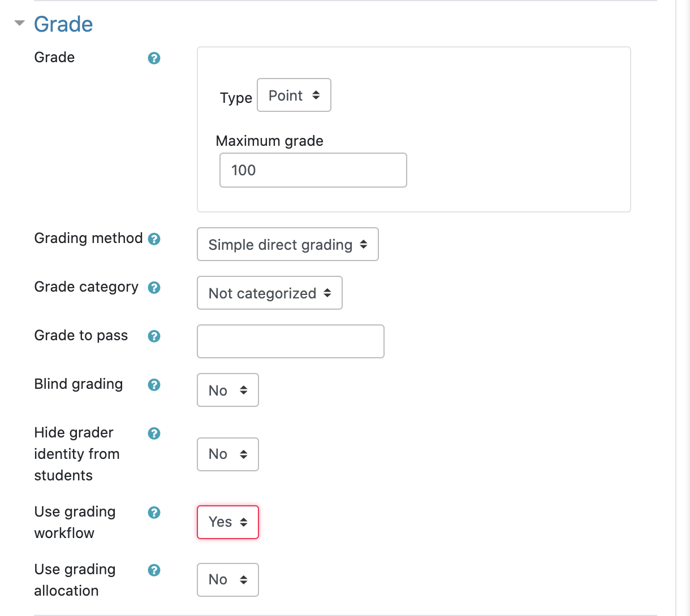Open the grade Type dropdown

[x=294, y=95]
